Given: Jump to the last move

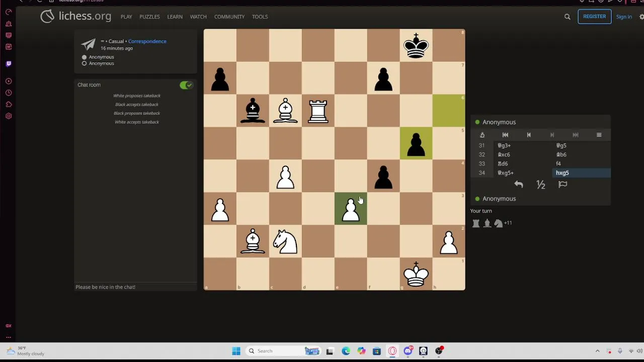Looking at the screenshot, I should [576, 135].
